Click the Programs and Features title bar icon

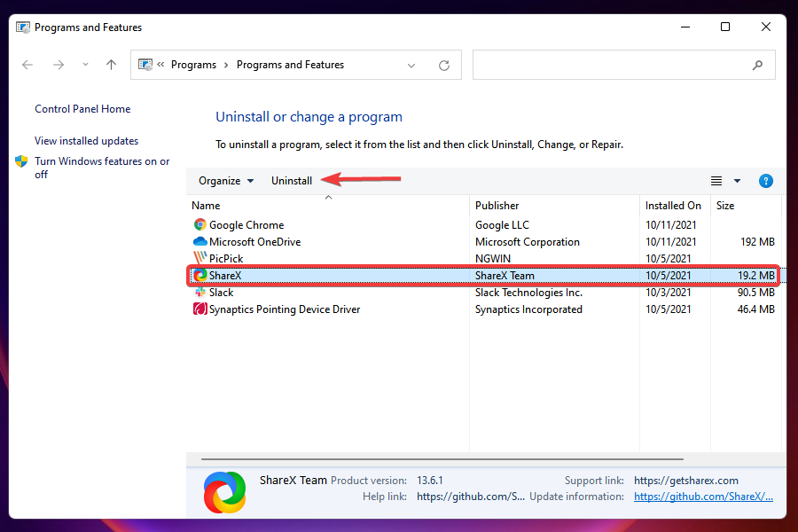[x=23, y=27]
